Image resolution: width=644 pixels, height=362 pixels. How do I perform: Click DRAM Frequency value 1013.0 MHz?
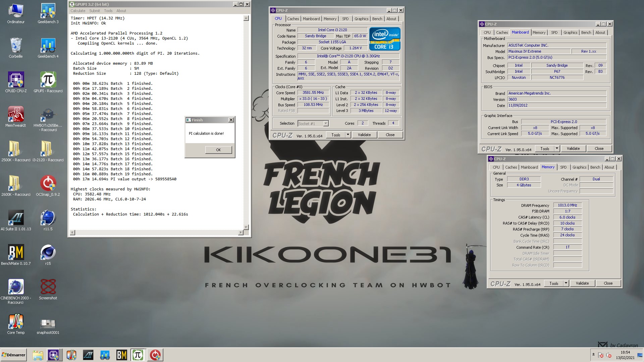pos(568,205)
